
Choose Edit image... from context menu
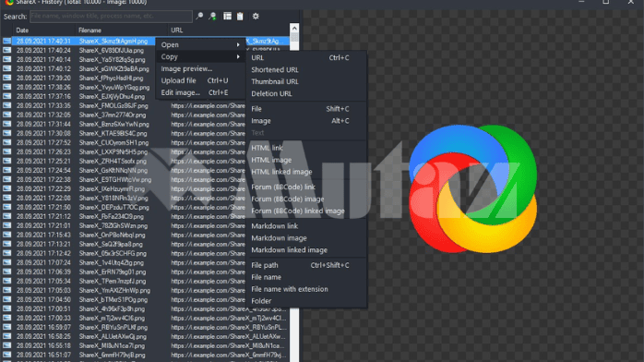pos(200,92)
